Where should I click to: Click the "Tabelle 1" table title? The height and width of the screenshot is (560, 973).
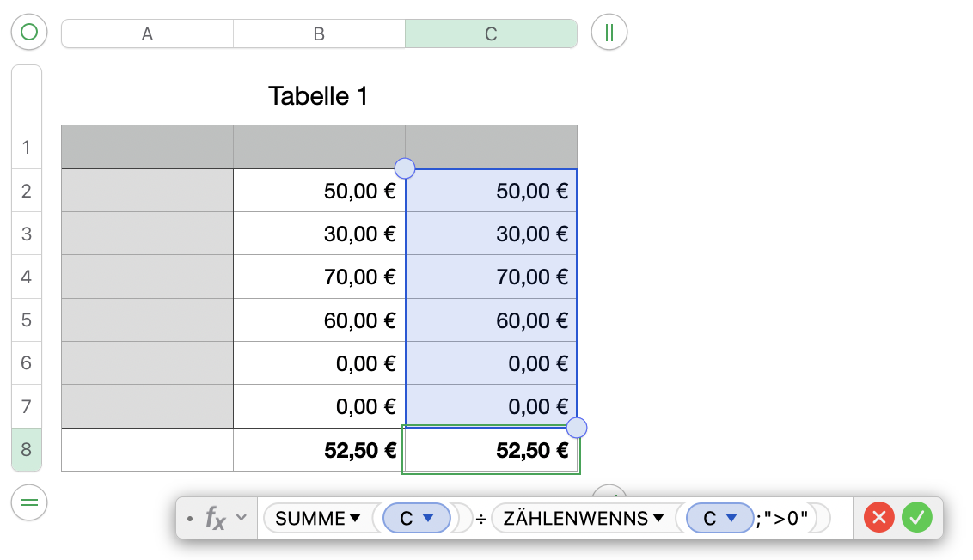[318, 95]
